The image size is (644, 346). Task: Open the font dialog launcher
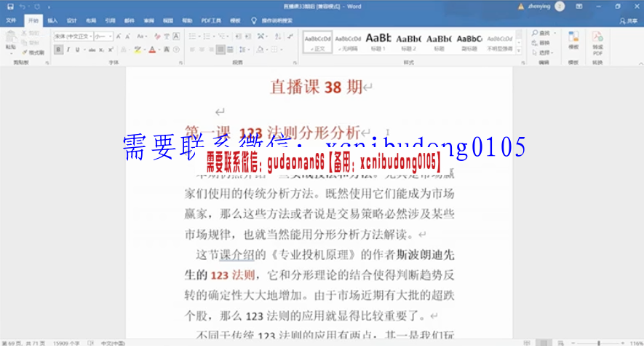(180, 63)
